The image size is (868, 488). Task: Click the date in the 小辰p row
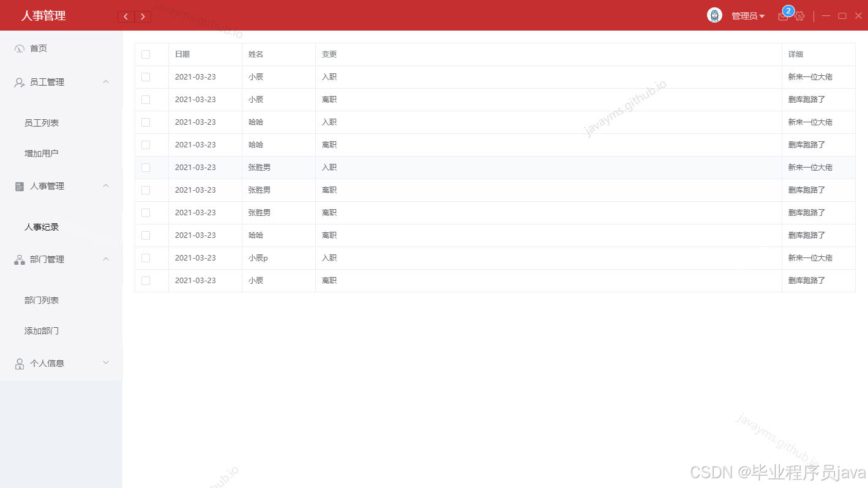pyautogui.click(x=195, y=258)
